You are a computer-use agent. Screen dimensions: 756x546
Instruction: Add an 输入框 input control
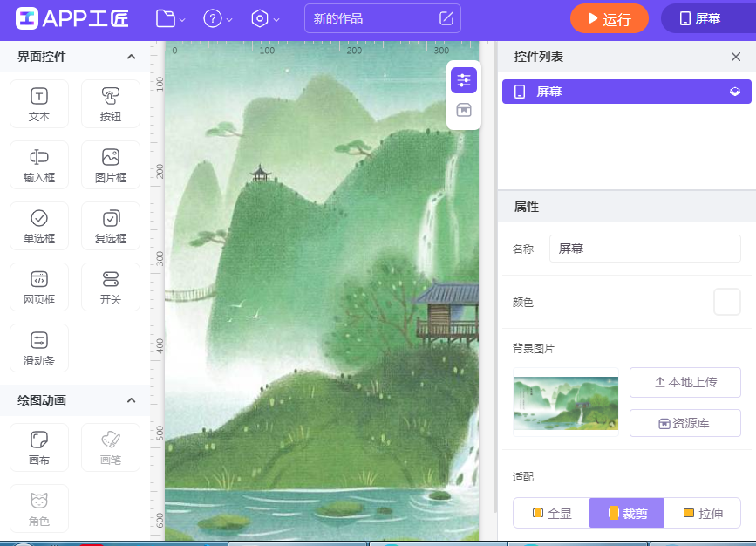pyautogui.click(x=39, y=165)
